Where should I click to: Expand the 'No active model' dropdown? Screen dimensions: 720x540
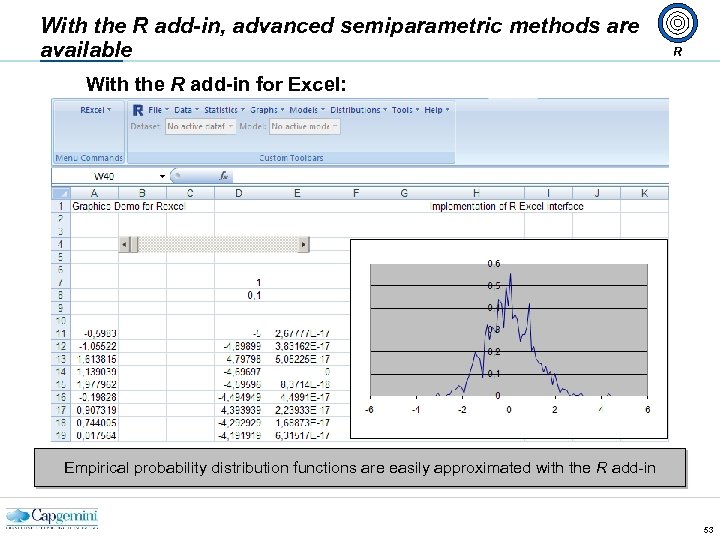click(x=305, y=126)
